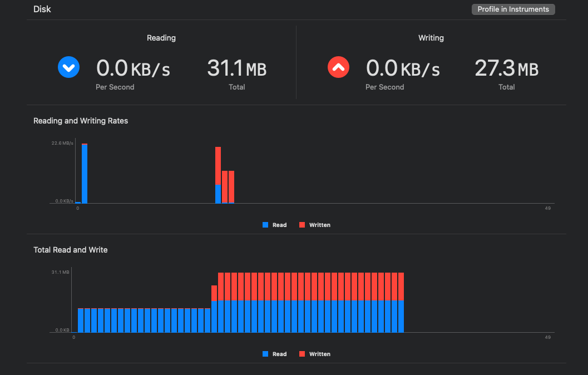Click the 27.3 MB Writing total value
Image resolution: width=588 pixels, height=375 pixels.
point(506,69)
